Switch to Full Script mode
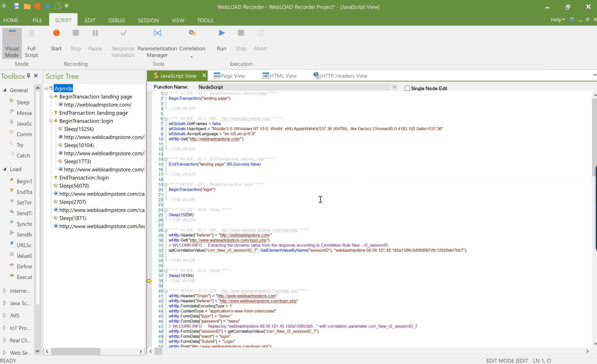 31,43
